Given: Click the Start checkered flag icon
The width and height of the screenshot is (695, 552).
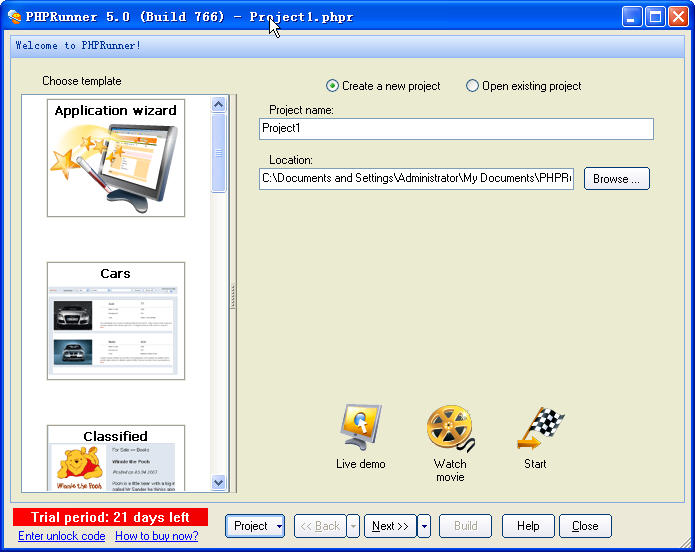Looking at the screenshot, I should point(537,428).
